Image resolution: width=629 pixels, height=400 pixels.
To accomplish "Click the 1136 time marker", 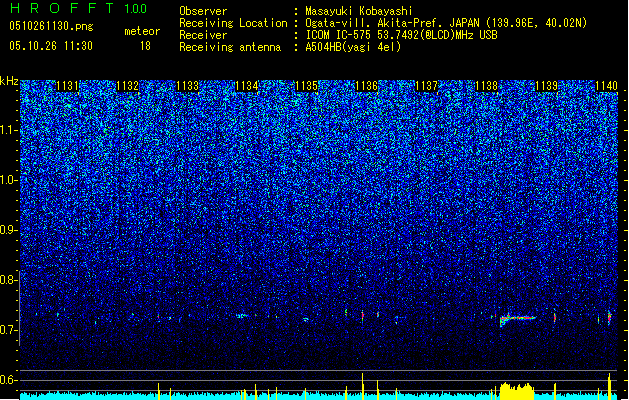I will [367, 86].
